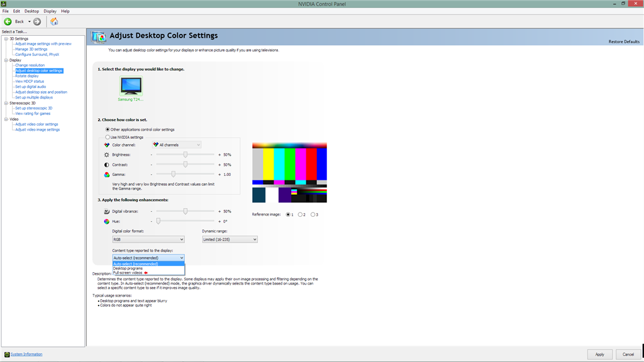Open the Display menu
Viewport: 644px width, 362px height.
click(50, 11)
